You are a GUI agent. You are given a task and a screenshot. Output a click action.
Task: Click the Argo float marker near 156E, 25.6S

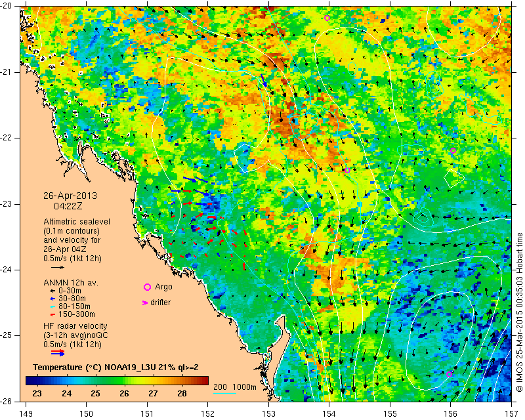(x=450, y=374)
